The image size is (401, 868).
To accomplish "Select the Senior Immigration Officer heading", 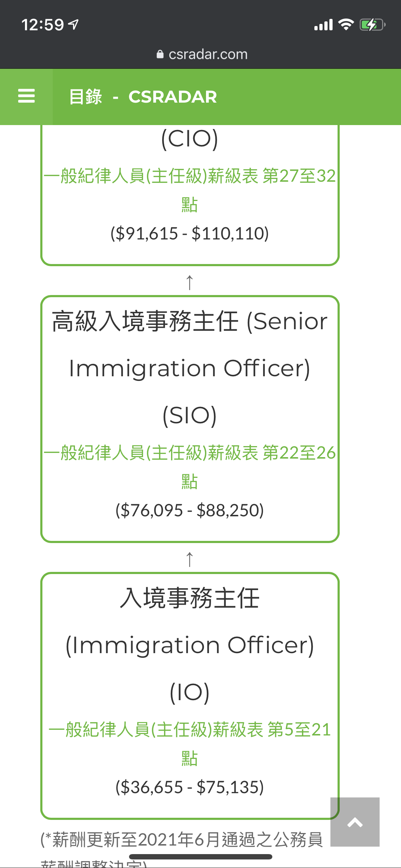I will [190, 368].
